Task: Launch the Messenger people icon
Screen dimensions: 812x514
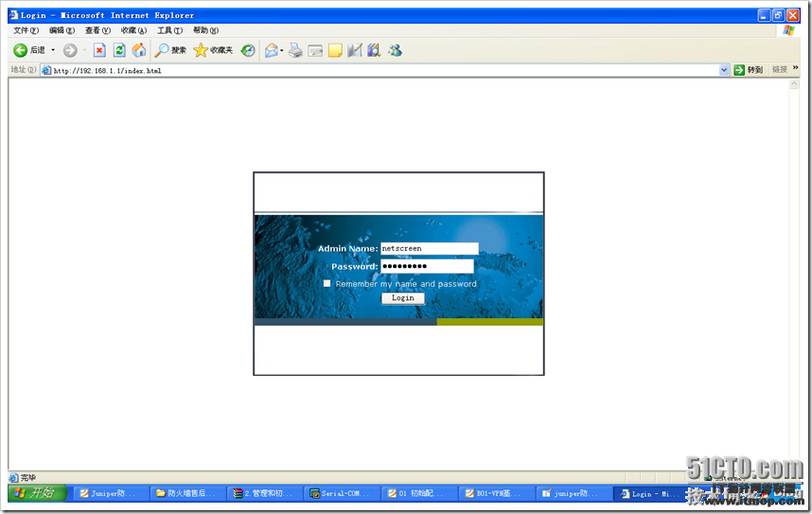Action: coord(395,50)
